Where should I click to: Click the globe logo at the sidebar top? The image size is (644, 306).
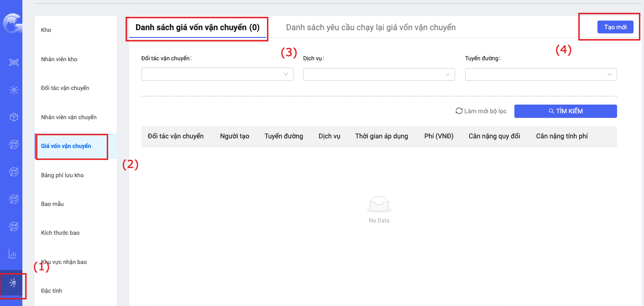11,24
